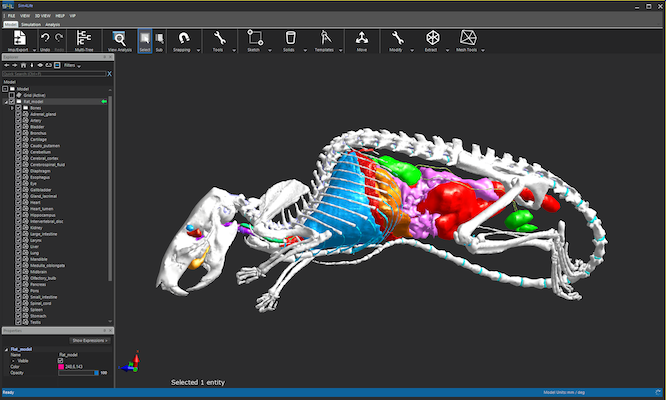The height and width of the screenshot is (400, 666).
Task: Expand the Bones folder in tree
Action: [12, 108]
